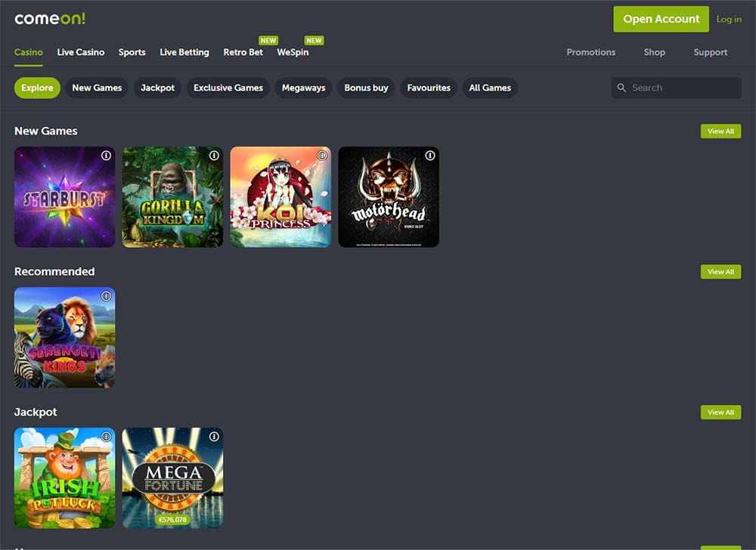Select the Megaways filter
This screenshot has height=550, width=756.
tap(303, 88)
